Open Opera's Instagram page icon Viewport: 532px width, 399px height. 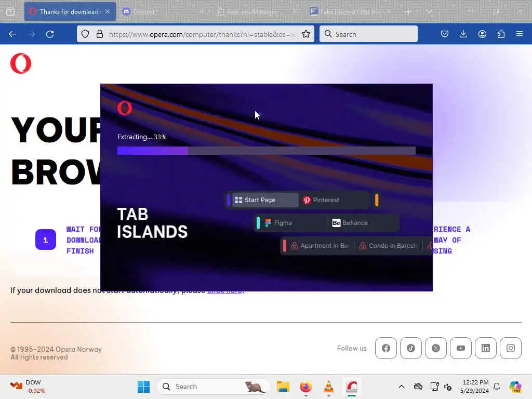(511, 348)
